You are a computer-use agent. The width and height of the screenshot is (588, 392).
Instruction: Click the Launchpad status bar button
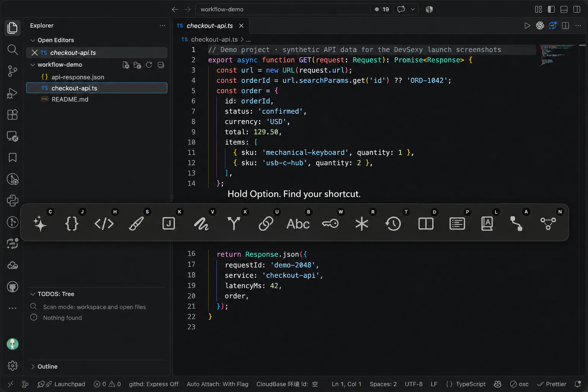point(61,384)
